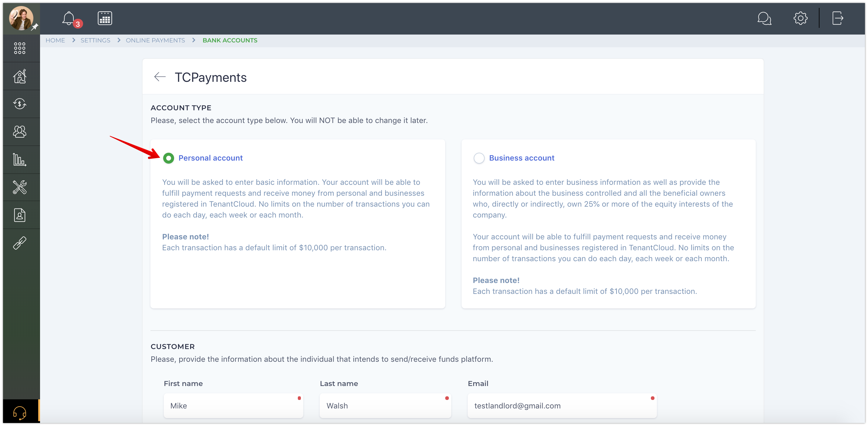868x426 pixels.
Task: Open the links chain icon in sidebar
Action: 19,243
